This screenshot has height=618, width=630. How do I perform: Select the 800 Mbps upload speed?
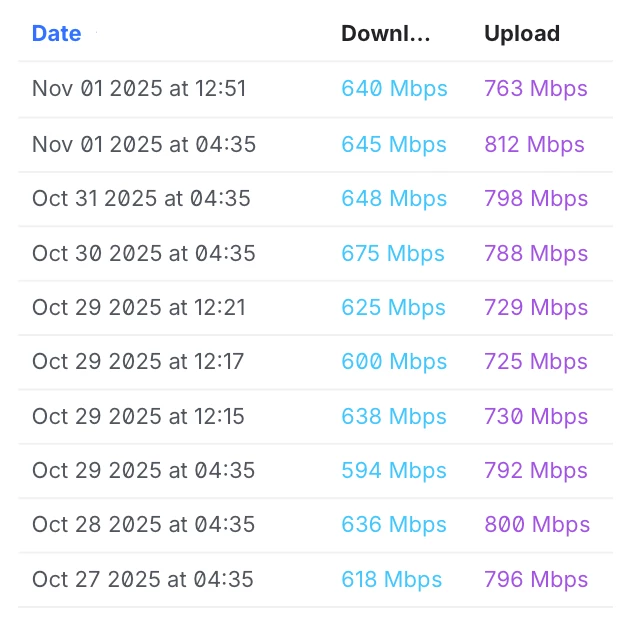[x=537, y=524]
